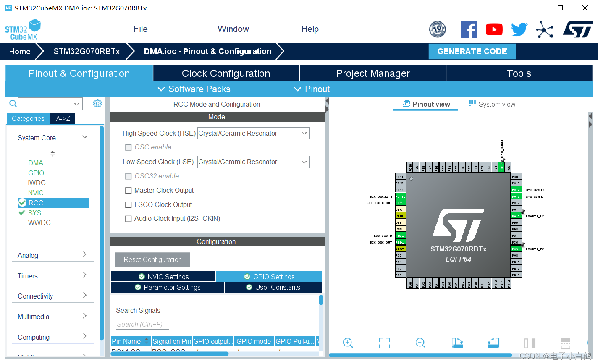598x364 pixels.
Task: Select green pin PD0 GPIO_Output
Action: point(501,168)
